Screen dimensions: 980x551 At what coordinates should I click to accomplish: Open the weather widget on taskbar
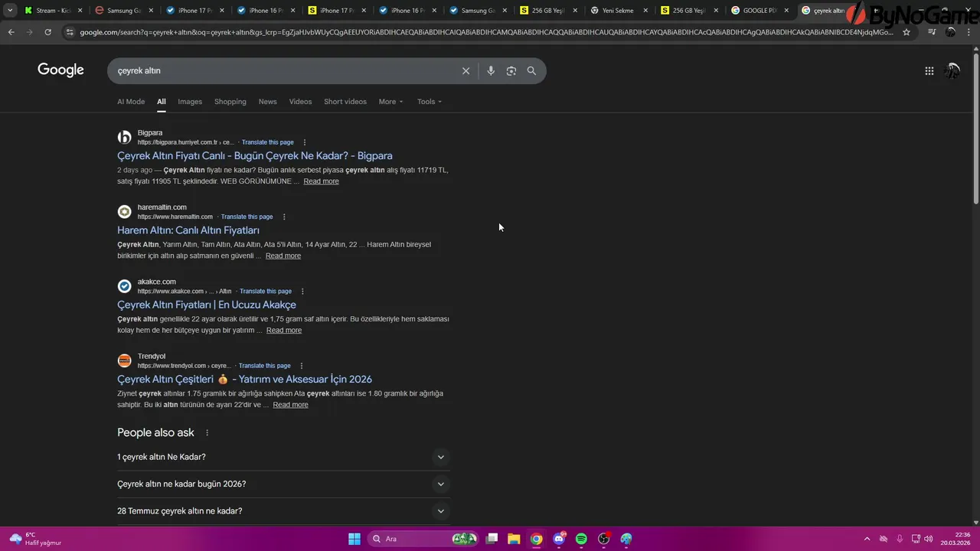(x=36, y=539)
